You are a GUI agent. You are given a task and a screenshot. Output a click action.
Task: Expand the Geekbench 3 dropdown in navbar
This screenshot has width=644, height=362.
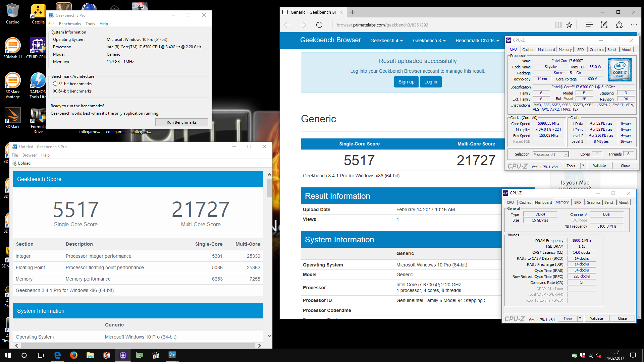pos(429,41)
